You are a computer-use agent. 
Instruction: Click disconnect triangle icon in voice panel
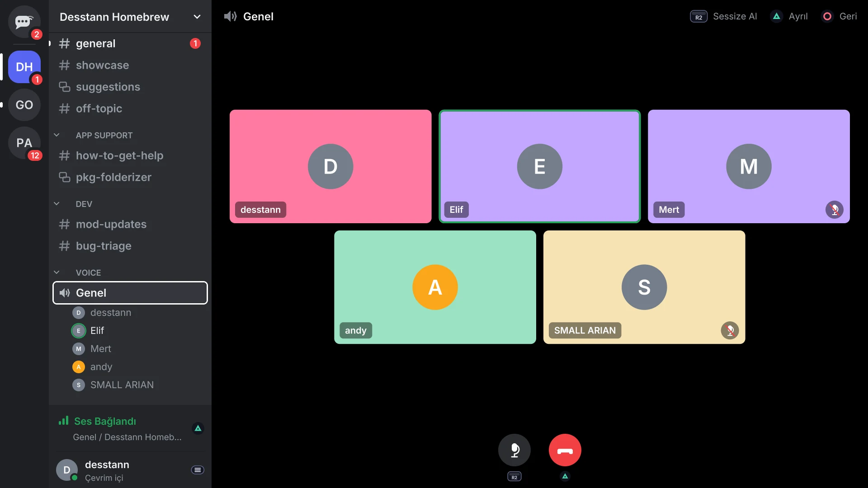point(198,428)
